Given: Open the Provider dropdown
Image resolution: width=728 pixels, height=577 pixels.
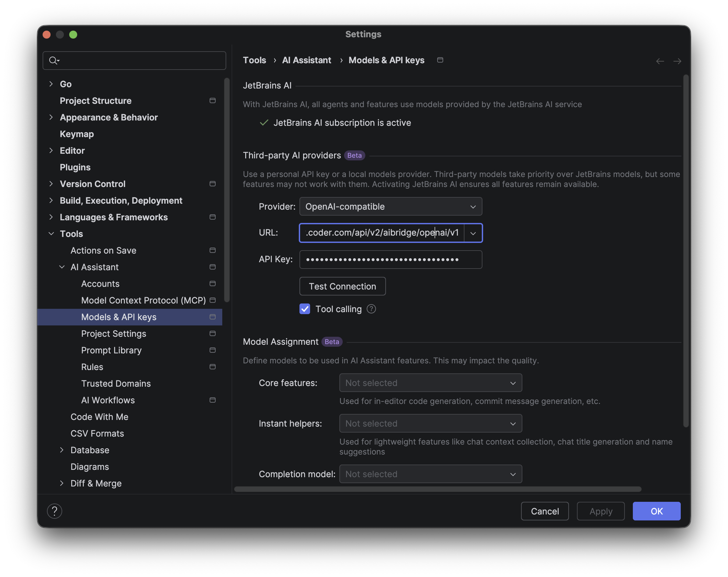Looking at the screenshot, I should tap(390, 206).
